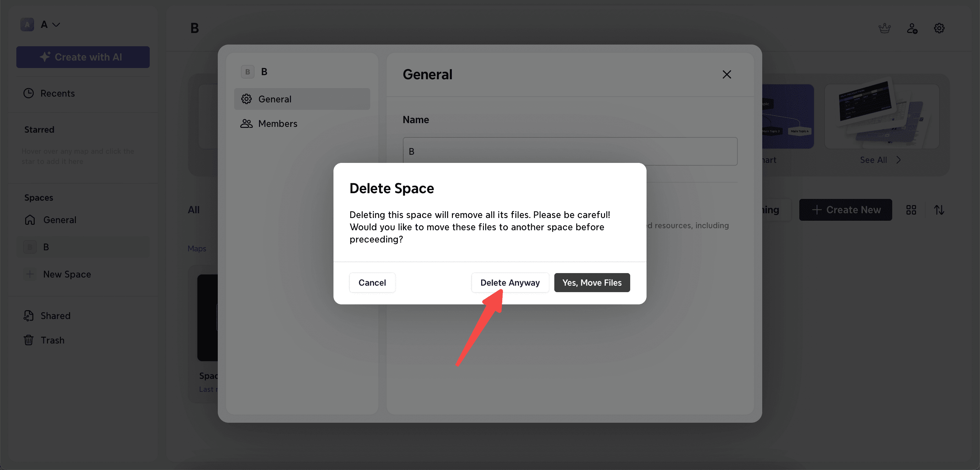Viewport: 980px width, 470px height.
Task: Click the Cancel button in Delete Space dialog
Action: pyautogui.click(x=372, y=283)
